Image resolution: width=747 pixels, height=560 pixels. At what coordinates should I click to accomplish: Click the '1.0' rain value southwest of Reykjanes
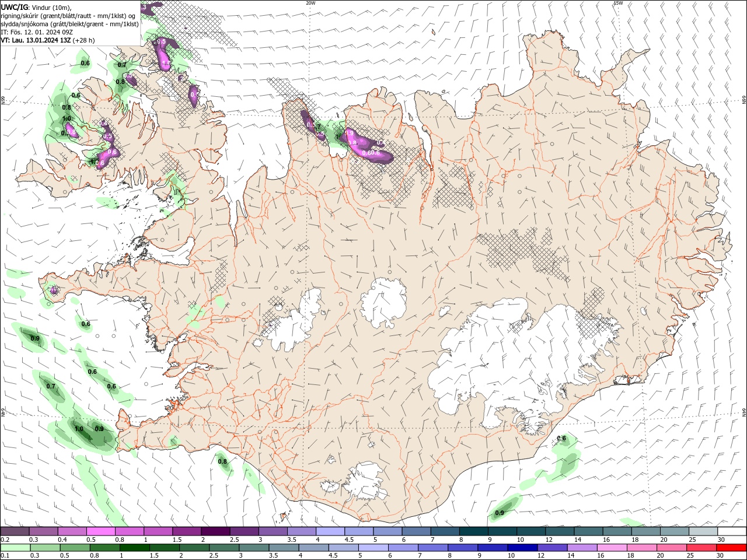click(79, 429)
